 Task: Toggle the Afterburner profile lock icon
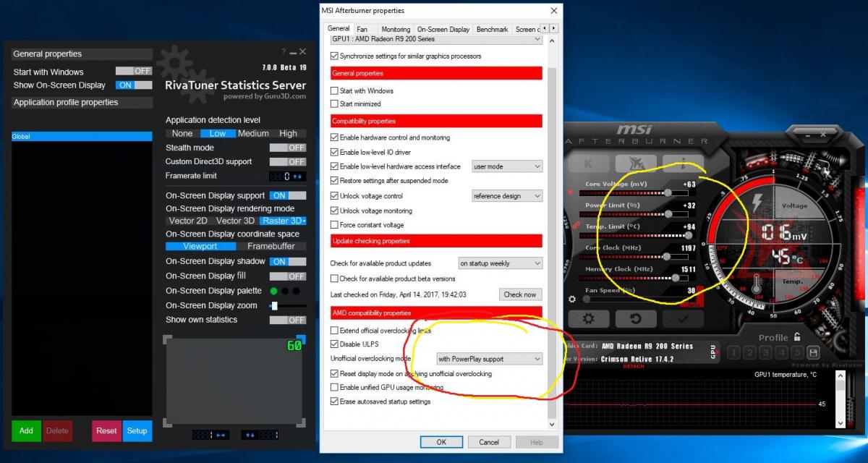pos(797,337)
